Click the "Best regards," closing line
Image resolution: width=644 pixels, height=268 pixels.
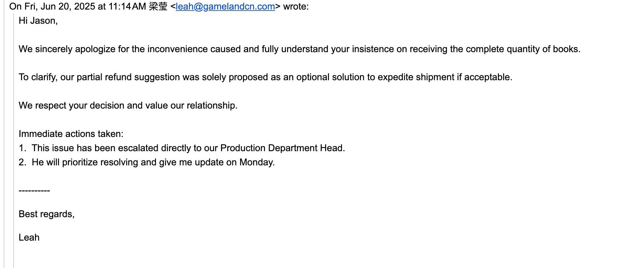point(47,214)
